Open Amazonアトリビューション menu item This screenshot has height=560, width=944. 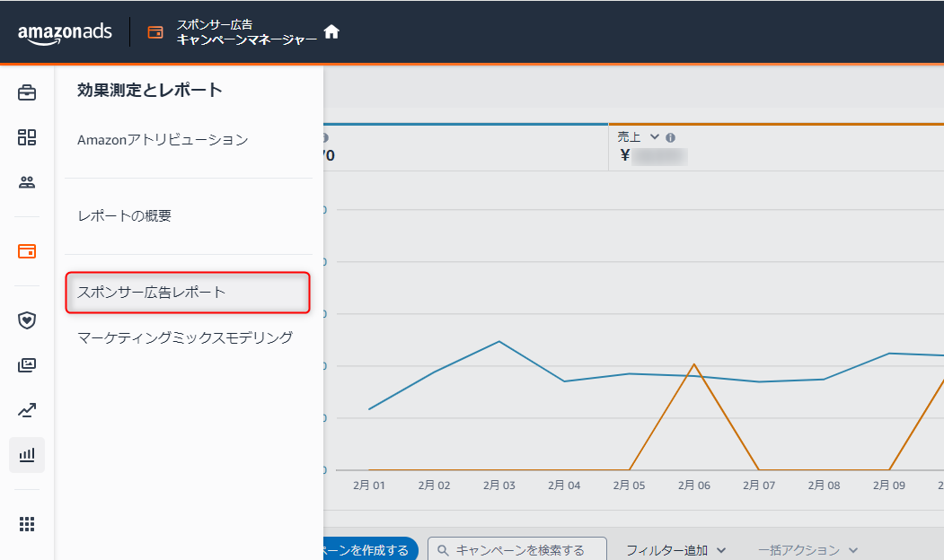(163, 139)
